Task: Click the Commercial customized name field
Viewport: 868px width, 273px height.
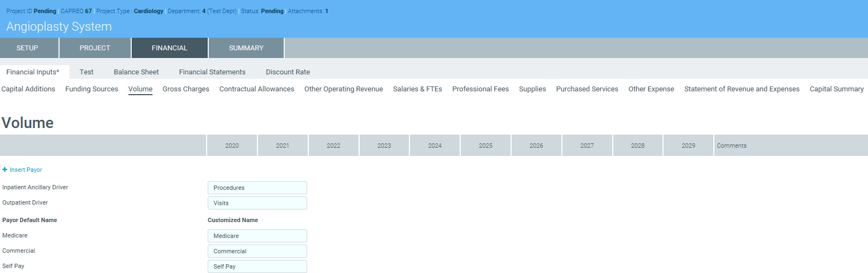Action: point(257,251)
